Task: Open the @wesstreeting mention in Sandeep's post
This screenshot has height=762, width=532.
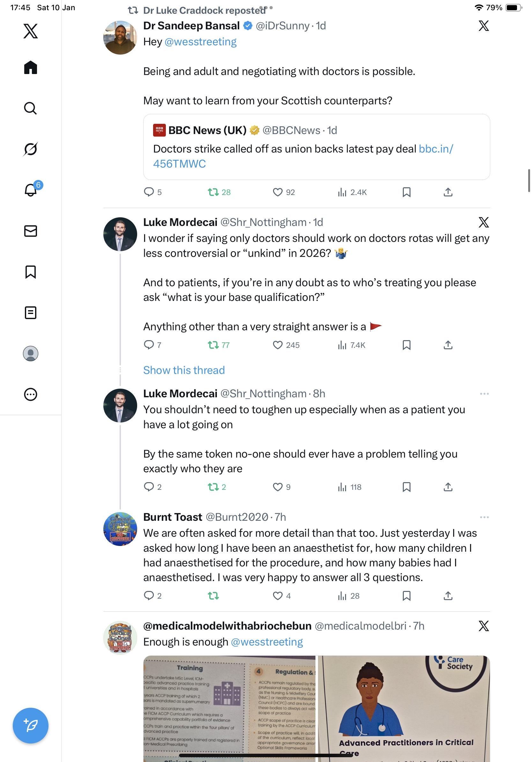Action: [200, 42]
